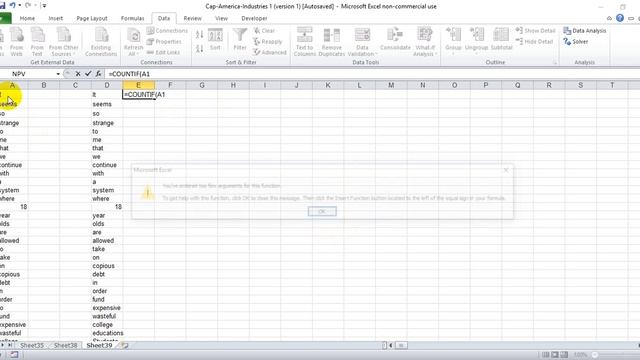Image resolution: width=640 pixels, height=360 pixels.
Task: Open Data Analysis tool
Action: coord(584,31)
